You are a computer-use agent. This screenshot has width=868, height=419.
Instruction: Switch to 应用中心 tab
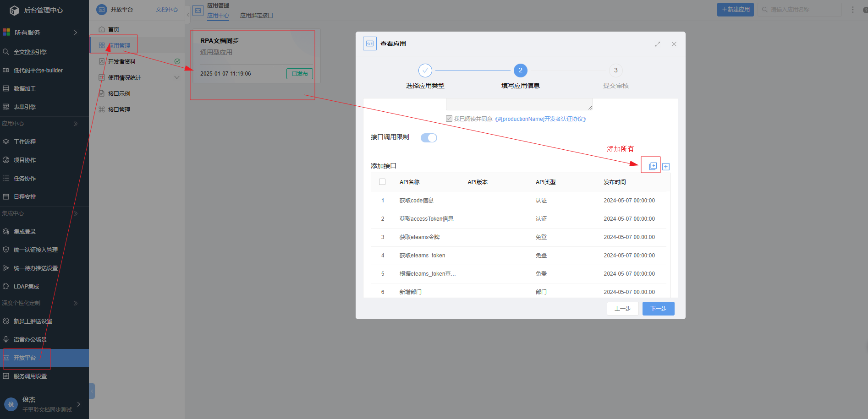click(x=218, y=16)
